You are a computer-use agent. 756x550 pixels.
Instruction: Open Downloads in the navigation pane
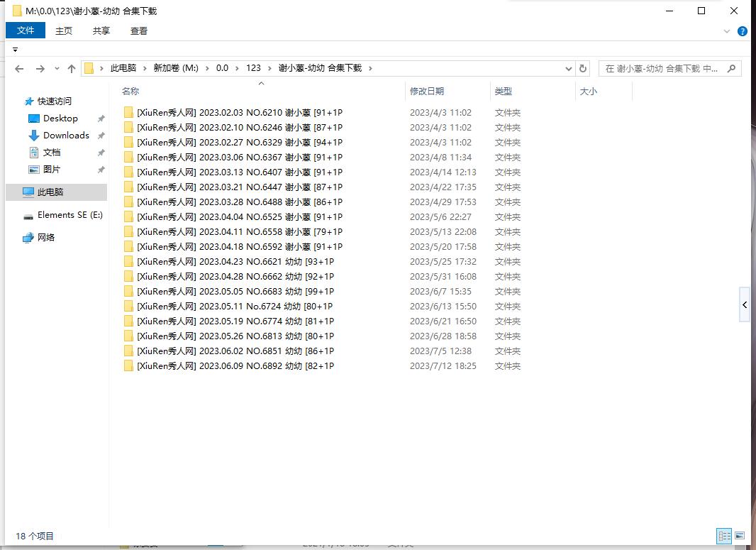pyautogui.click(x=66, y=135)
